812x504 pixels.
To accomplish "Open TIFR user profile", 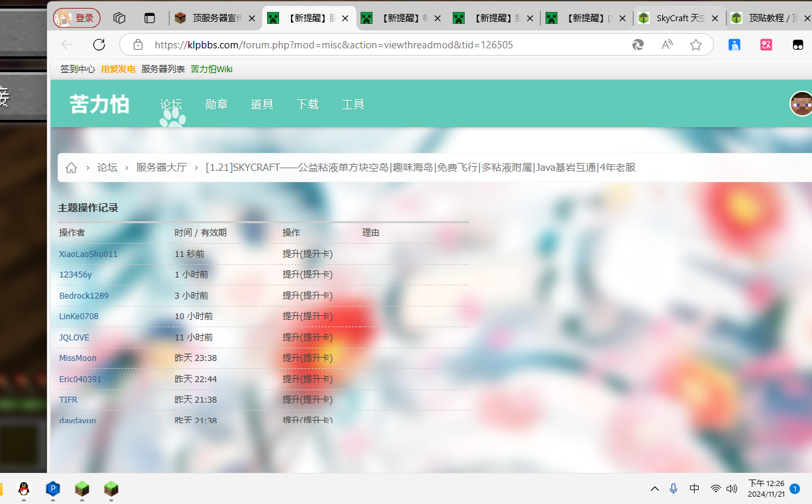I will (x=68, y=399).
